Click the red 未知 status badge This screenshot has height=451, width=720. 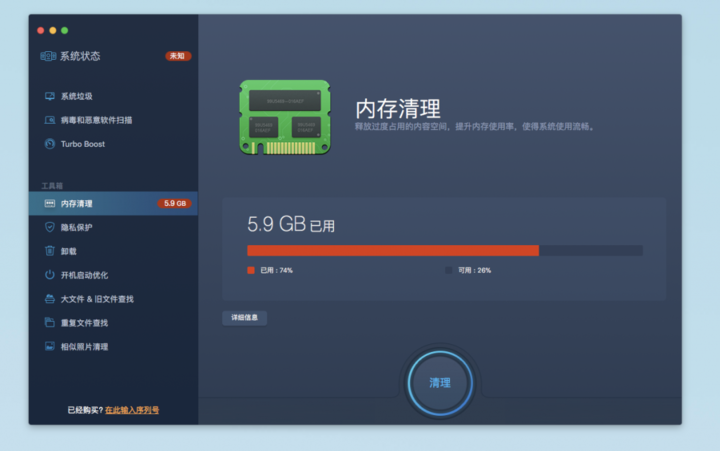pos(177,56)
